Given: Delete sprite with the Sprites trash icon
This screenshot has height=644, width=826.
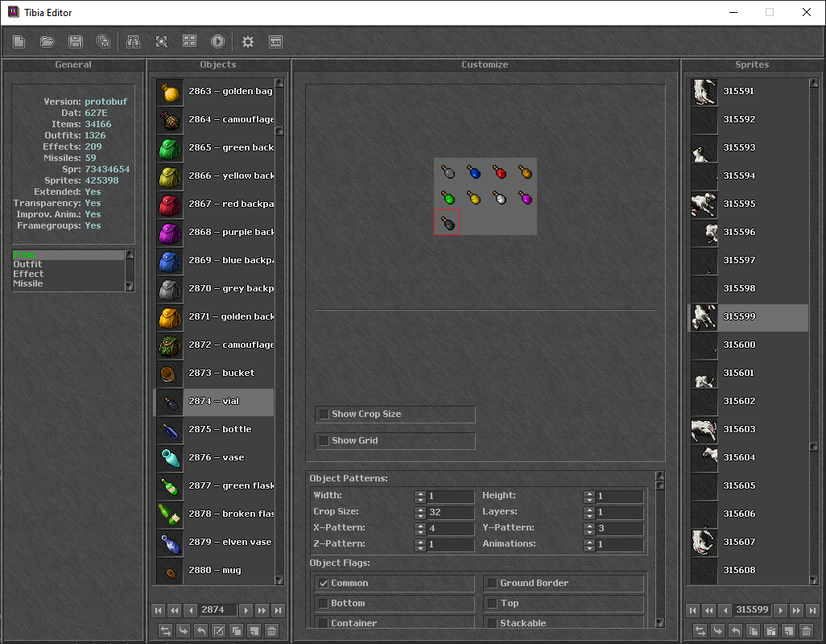Looking at the screenshot, I should pyautogui.click(x=807, y=631).
